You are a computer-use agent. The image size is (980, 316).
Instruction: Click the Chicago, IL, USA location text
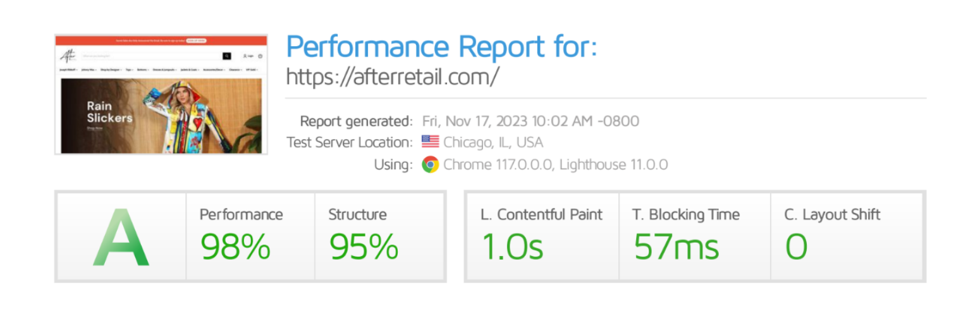pyautogui.click(x=493, y=142)
